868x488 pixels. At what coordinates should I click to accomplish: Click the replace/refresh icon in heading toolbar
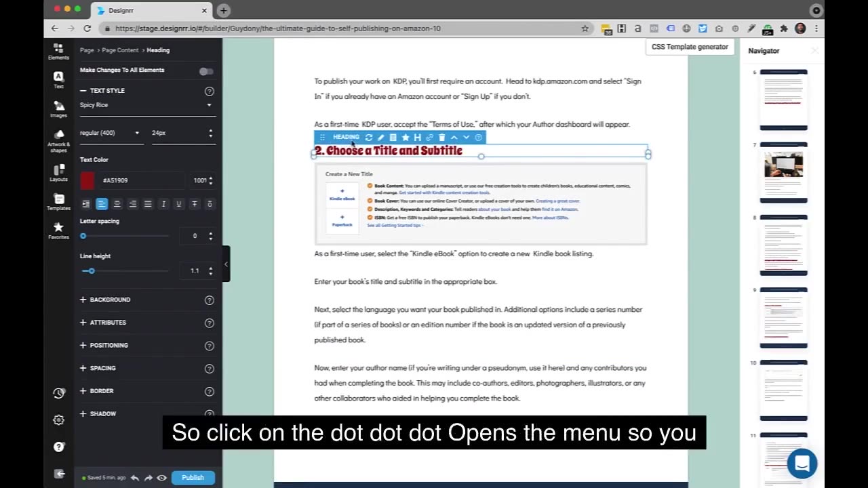tap(368, 138)
